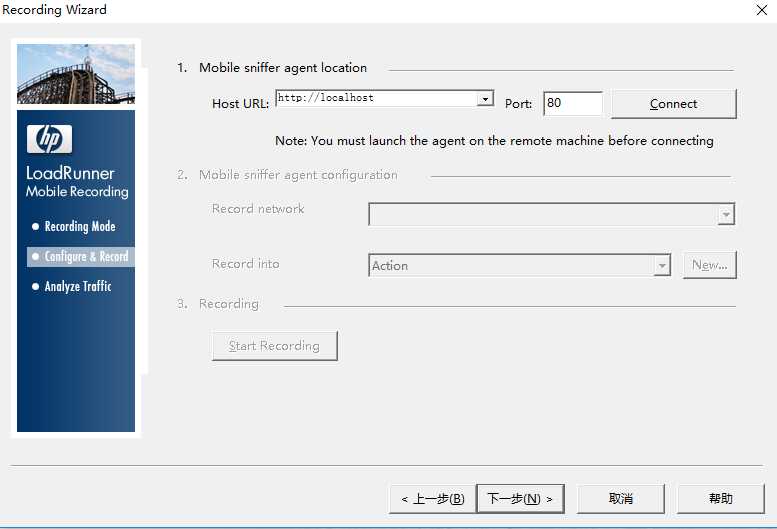Click the note about launching the agent
The image size is (777, 529).
click(494, 141)
